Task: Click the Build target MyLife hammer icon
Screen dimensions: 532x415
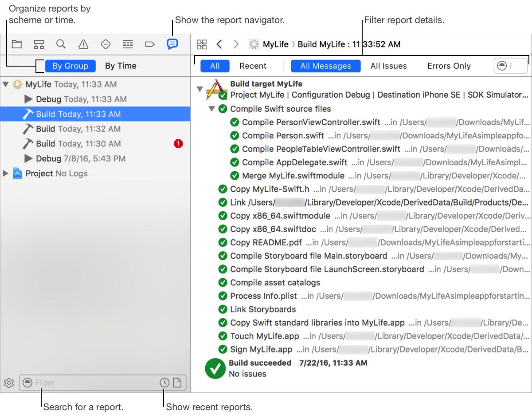Action: tap(217, 89)
